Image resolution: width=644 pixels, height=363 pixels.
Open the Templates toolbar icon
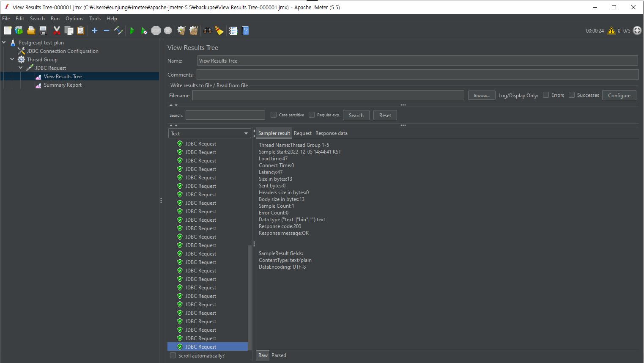click(19, 30)
